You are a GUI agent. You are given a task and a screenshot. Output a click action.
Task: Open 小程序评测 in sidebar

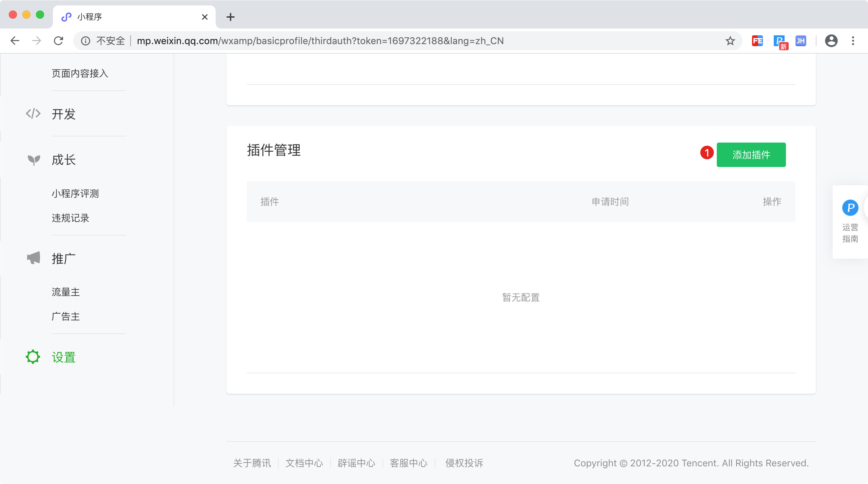pyautogui.click(x=75, y=193)
